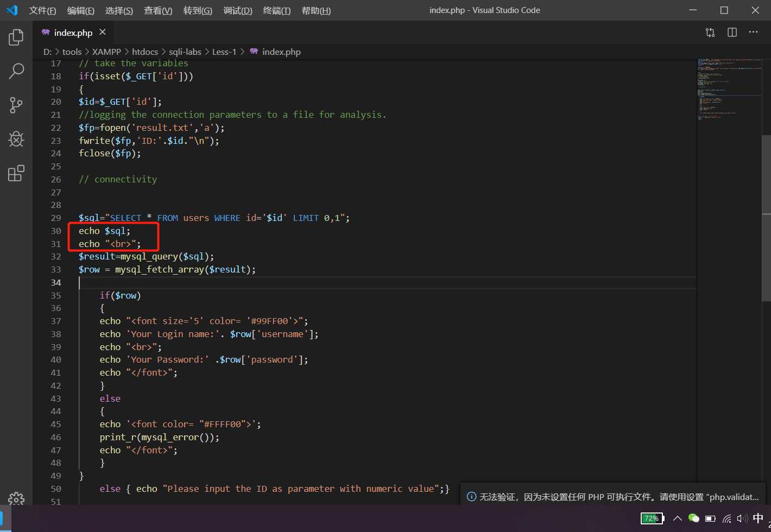771x532 pixels.
Task: Click the VS Code logo icon
Action: tap(12, 10)
